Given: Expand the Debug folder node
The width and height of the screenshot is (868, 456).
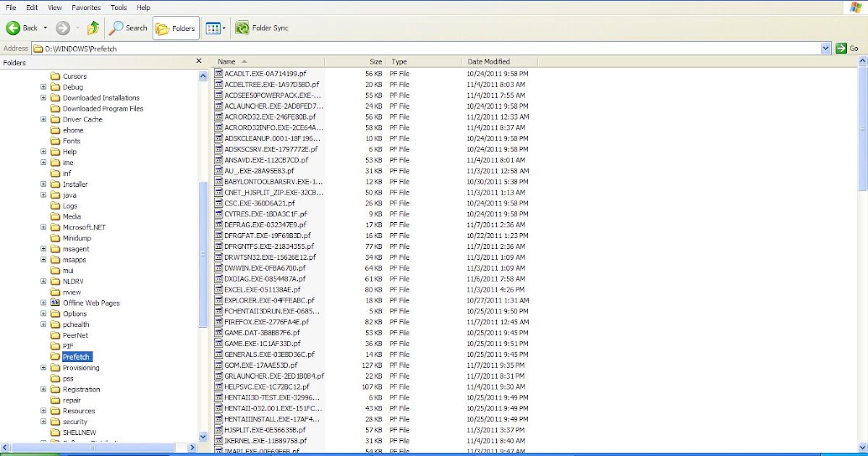Looking at the screenshot, I should coord(43,87).
